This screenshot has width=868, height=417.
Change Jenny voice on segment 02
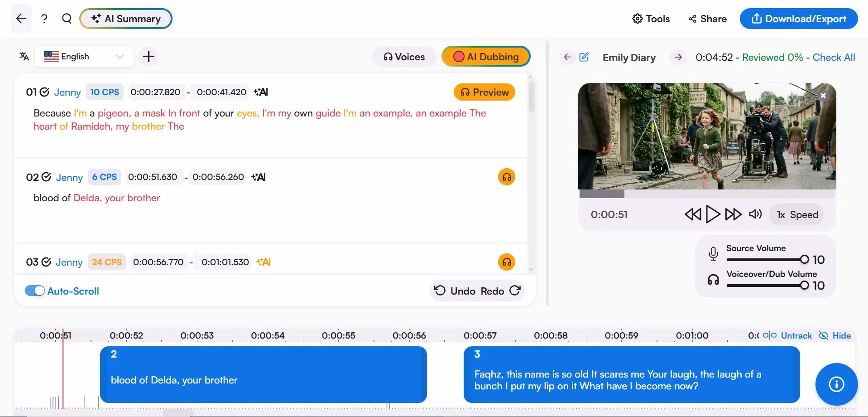coord(69,177)
